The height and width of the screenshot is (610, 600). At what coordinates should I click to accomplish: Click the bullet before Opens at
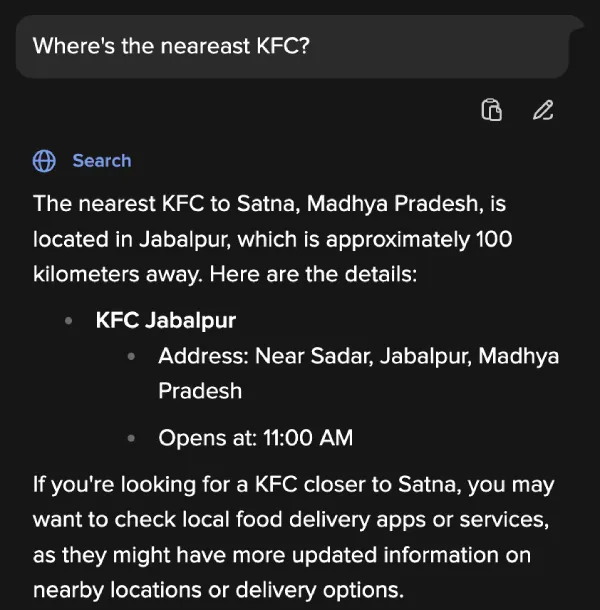click(x=131, y=438)
